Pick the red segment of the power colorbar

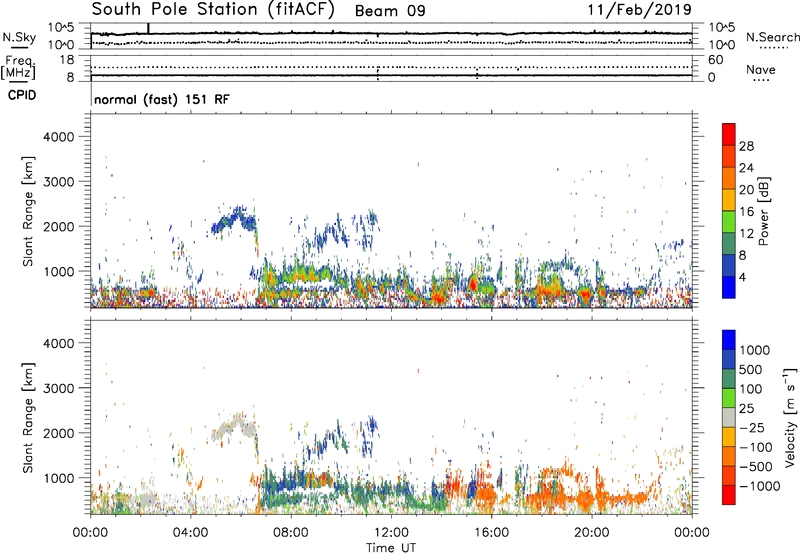pos(729,134)
